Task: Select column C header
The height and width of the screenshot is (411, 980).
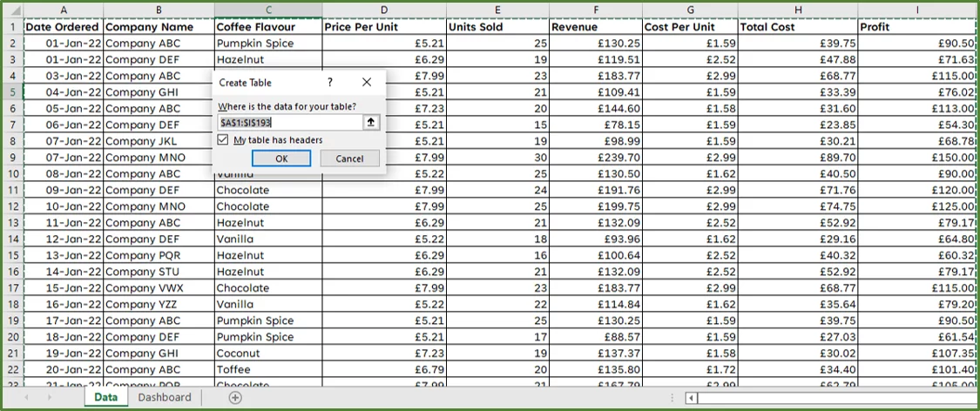Action: [x=268, y=10]
